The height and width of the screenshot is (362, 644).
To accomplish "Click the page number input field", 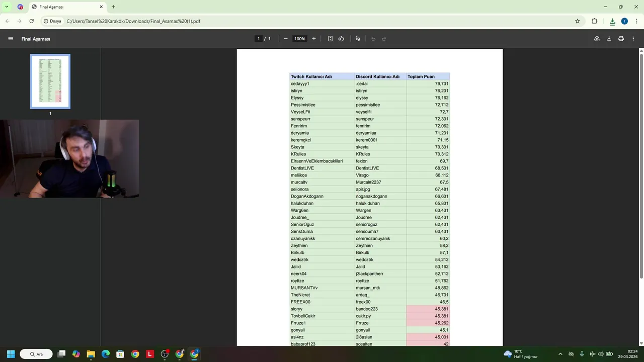I will point(259,39).
